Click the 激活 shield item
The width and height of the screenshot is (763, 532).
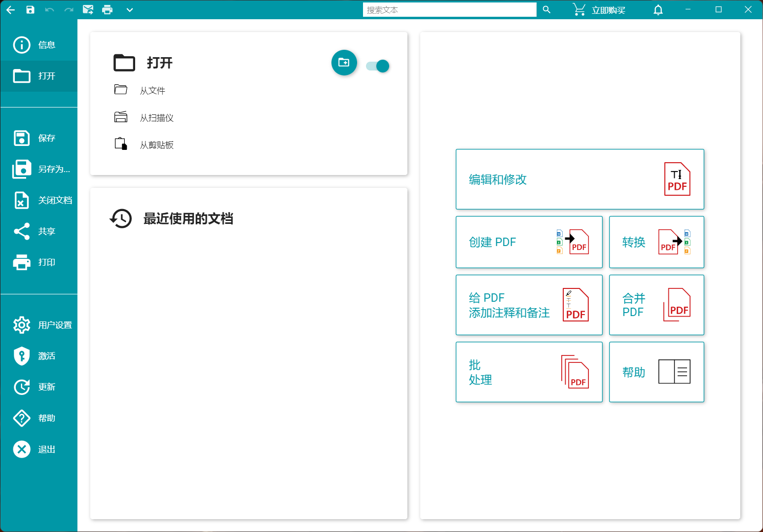click(x=39, y=356)
